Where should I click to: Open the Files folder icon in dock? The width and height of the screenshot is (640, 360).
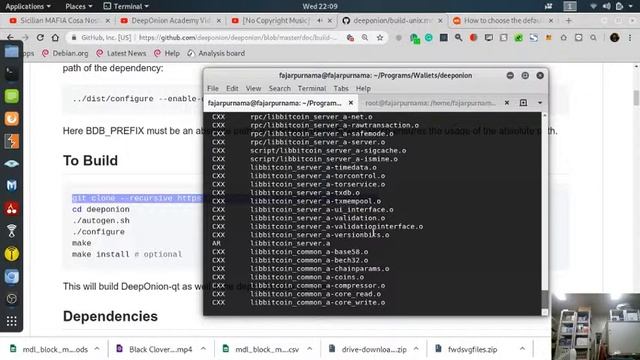11,51
